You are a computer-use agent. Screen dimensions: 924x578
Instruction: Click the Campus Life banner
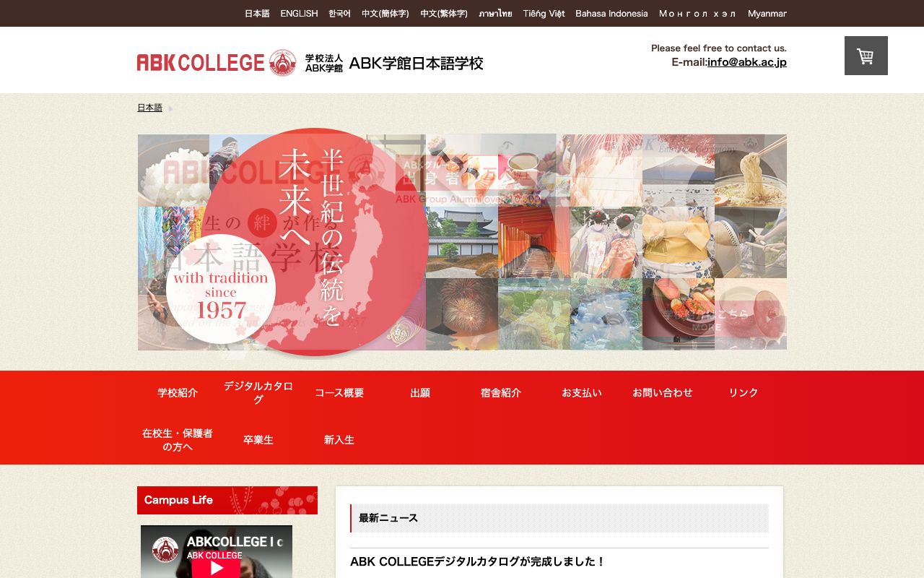[x=227, y=500]
